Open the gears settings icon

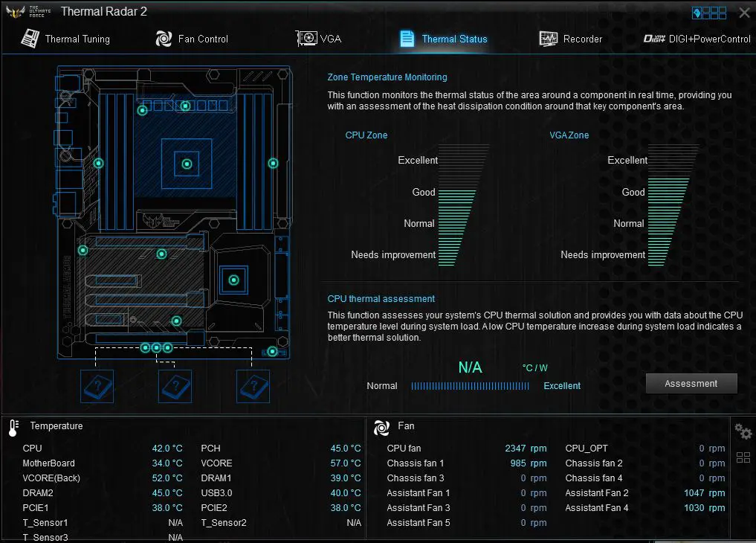pyautogui.click(x=743, y=431)
